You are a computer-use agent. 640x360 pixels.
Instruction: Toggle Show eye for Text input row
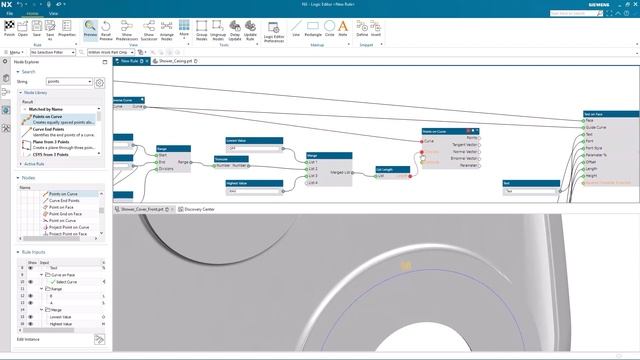tap(31, 268)
